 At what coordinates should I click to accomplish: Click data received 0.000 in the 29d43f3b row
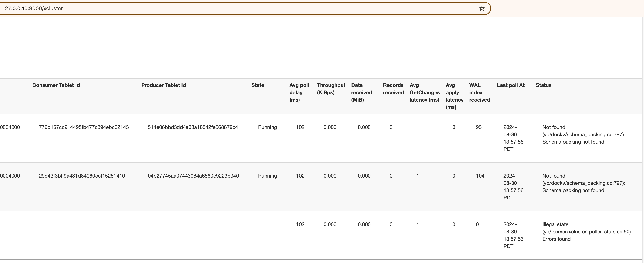364,176
